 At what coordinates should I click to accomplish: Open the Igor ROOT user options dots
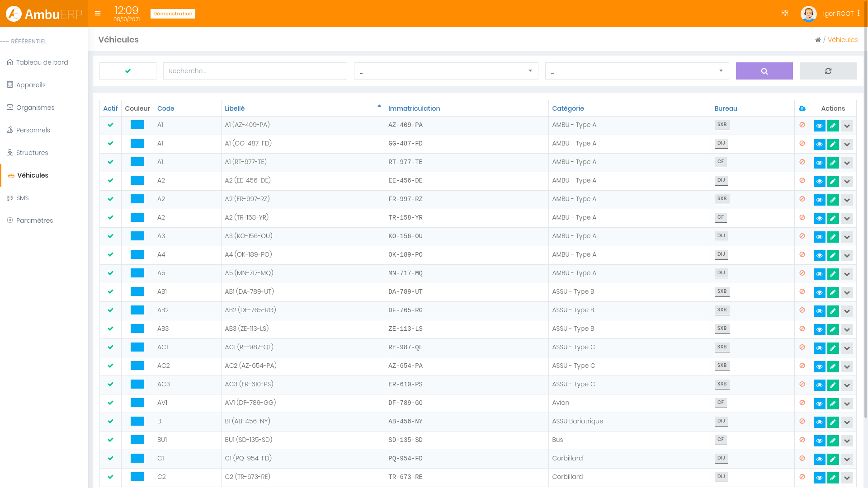coord(859,14)
